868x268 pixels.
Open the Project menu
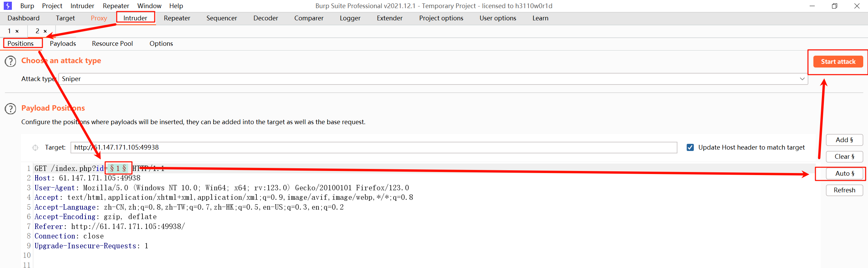(x=52, y=6)
